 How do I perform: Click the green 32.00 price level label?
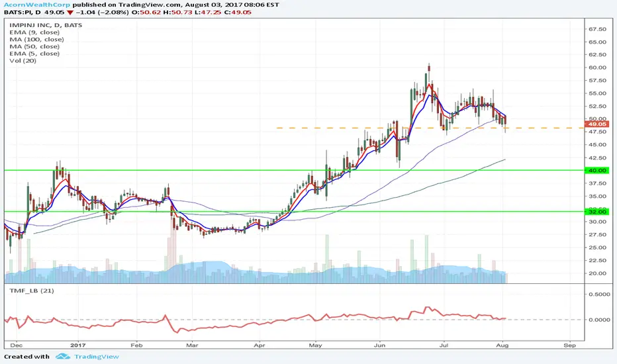click(x=597, y=212)
